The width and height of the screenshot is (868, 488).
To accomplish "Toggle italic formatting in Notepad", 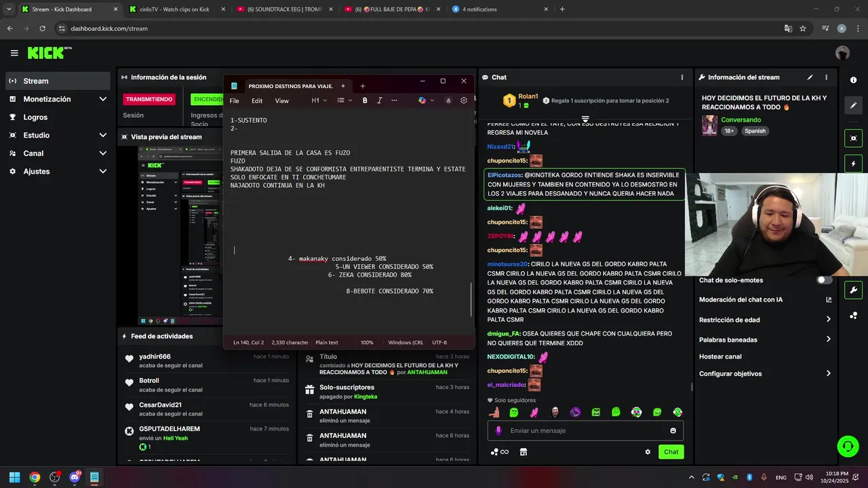I will pos(379,100).
